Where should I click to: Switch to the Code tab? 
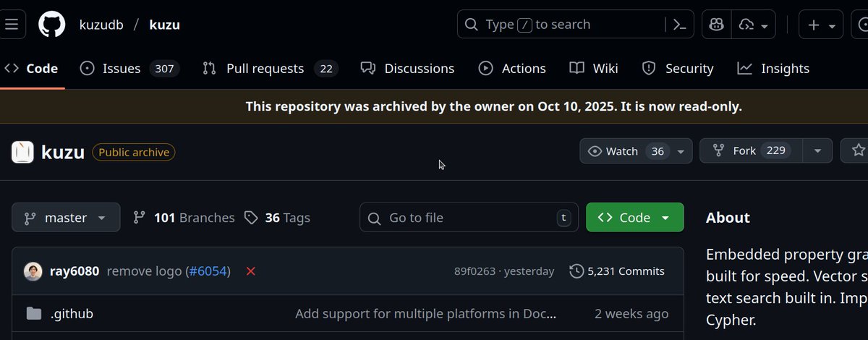pyautogui.click(x=32, y=69)
